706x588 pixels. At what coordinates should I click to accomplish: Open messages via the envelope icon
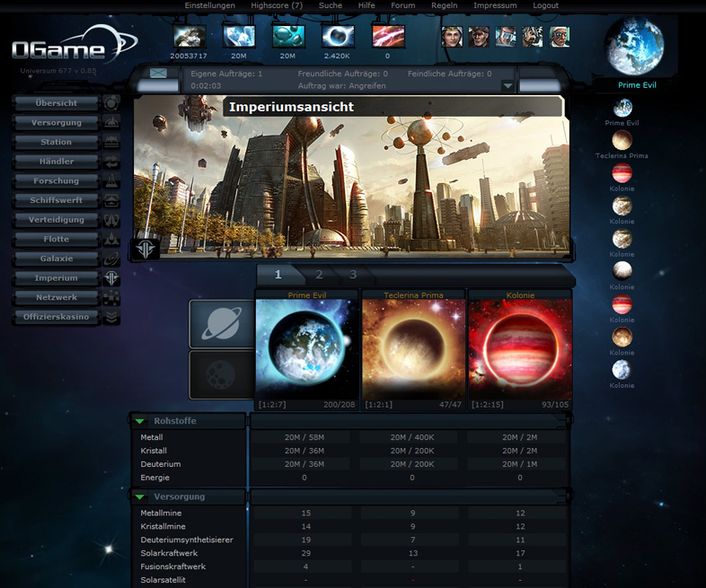pyautogui.click(x=159, y=74)
